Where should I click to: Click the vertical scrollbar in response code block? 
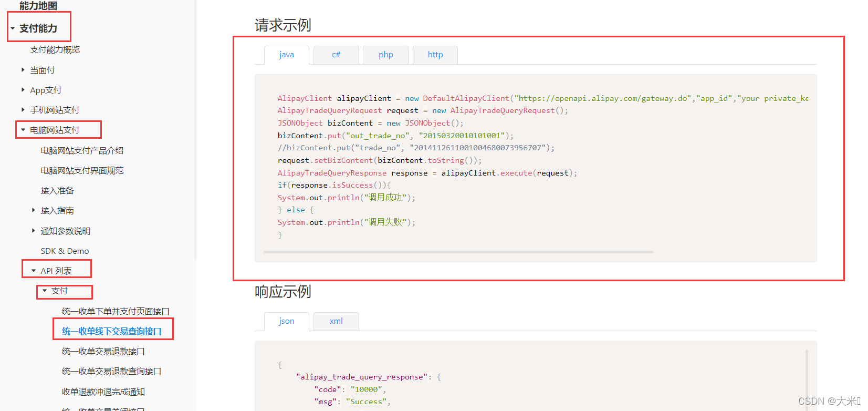[807, 380]
